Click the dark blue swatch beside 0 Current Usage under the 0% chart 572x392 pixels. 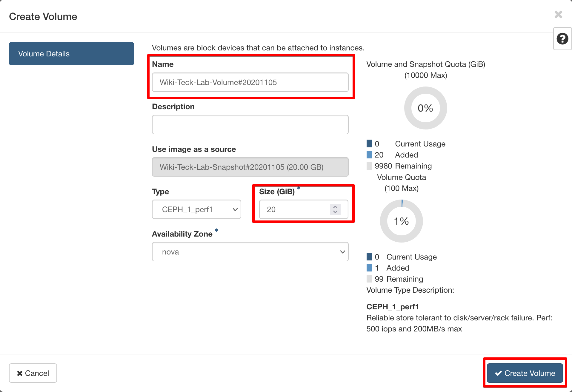coord(369,144)
